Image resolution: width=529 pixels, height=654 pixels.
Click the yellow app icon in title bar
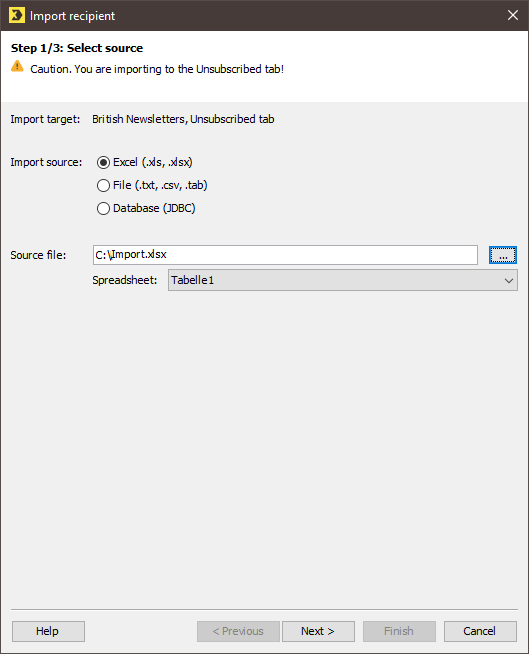pos(17,15)
